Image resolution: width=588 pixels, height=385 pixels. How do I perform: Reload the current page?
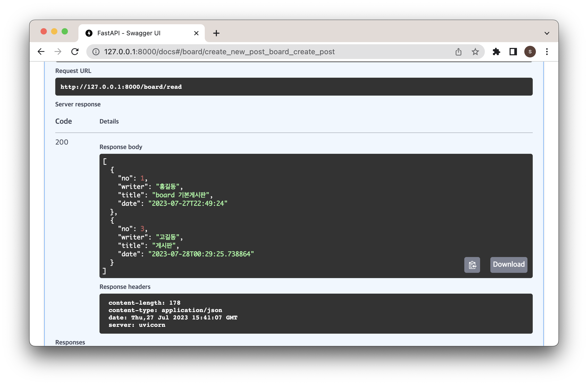pyautogui.click(x=75, y=52)
